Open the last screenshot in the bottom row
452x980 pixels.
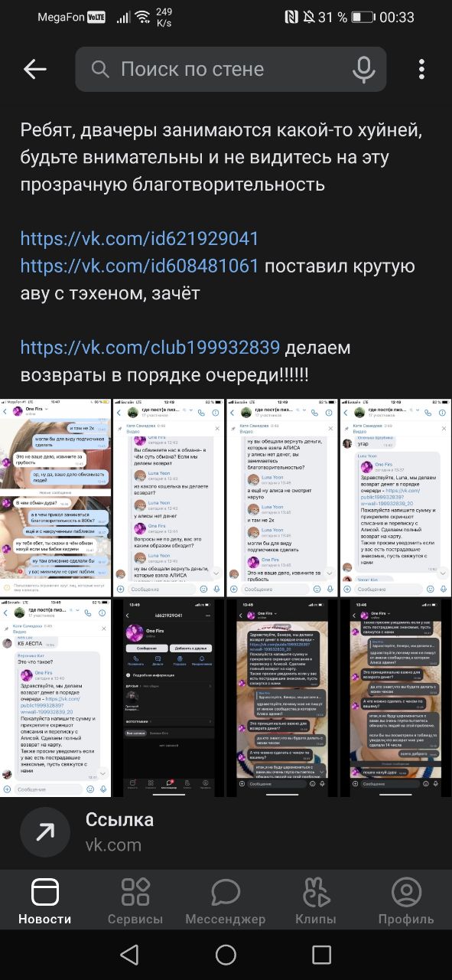(x=395, y=698)
